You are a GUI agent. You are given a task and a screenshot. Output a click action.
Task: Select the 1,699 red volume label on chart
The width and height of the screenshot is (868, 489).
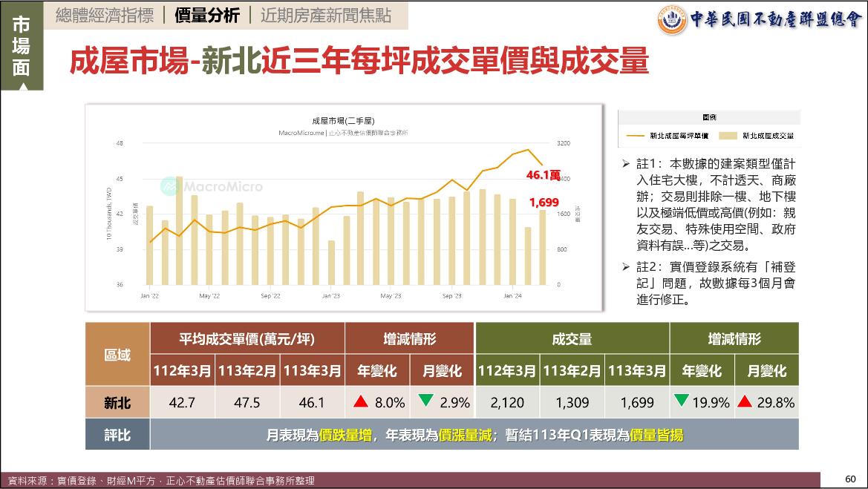544,202
